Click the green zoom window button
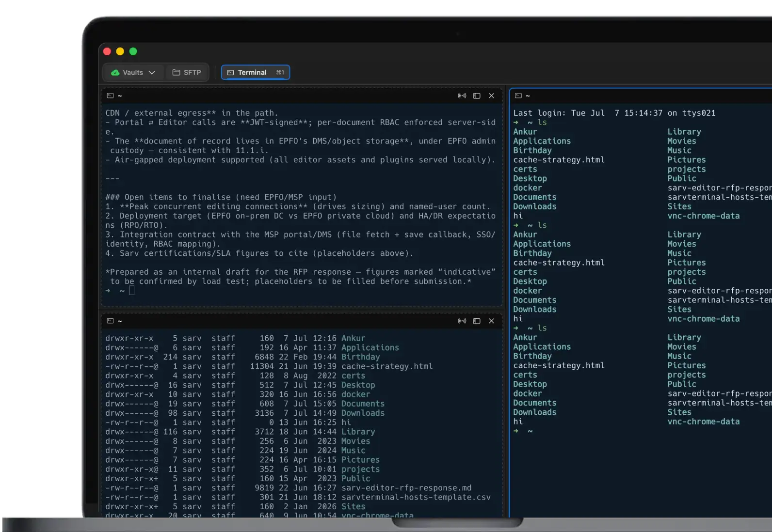 click(x=133, y=51)
